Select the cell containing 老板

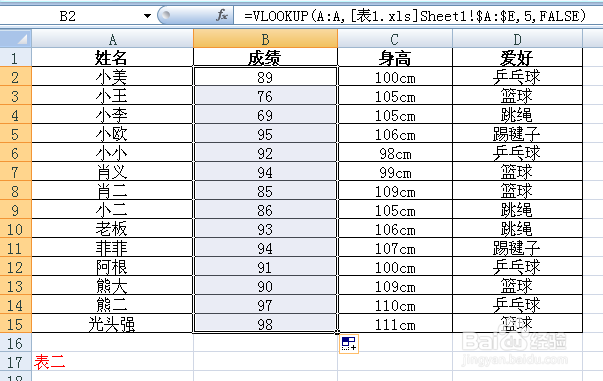coord(112,228)
